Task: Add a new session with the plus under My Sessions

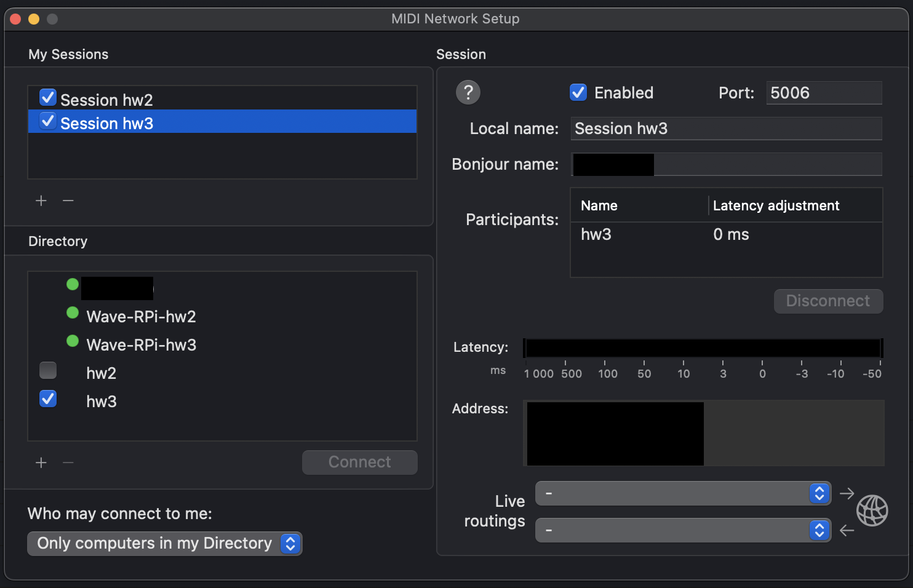Action: tap(41, 201)
